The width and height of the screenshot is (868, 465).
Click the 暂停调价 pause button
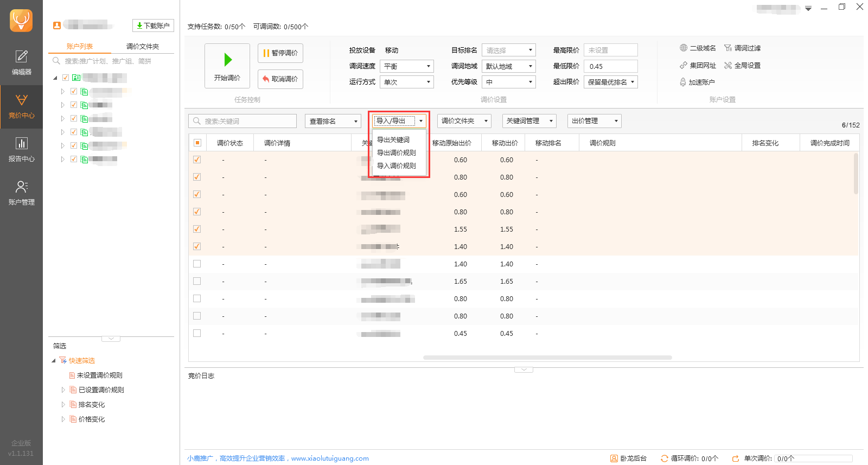tap(280, 53)
